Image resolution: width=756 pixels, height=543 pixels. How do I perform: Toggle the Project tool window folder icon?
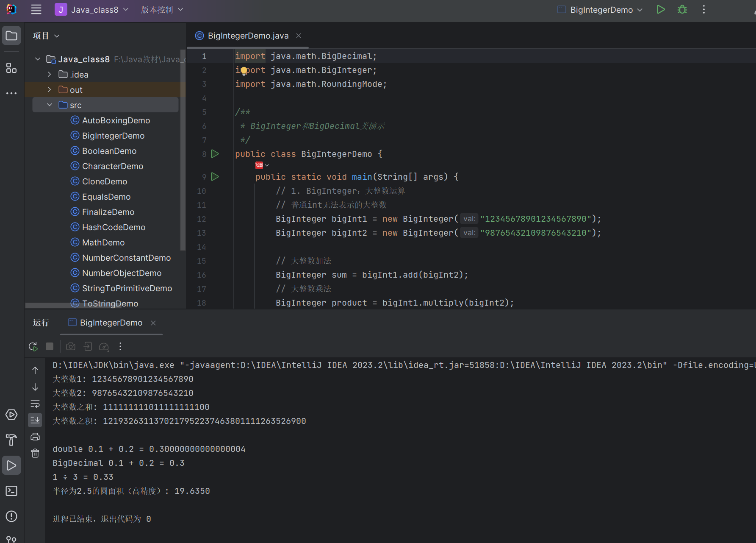tap(11, 36)
